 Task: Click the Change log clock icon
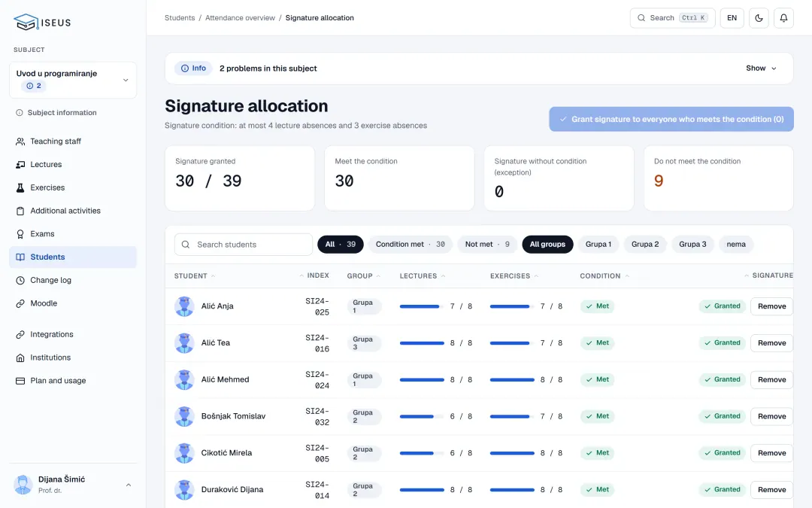(x=20, y=281)
